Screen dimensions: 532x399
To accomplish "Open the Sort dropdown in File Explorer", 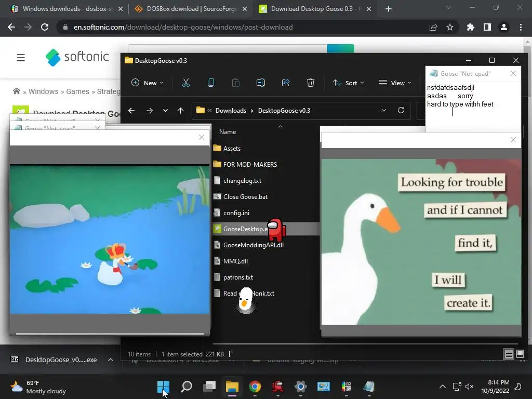I will point(349,83).
